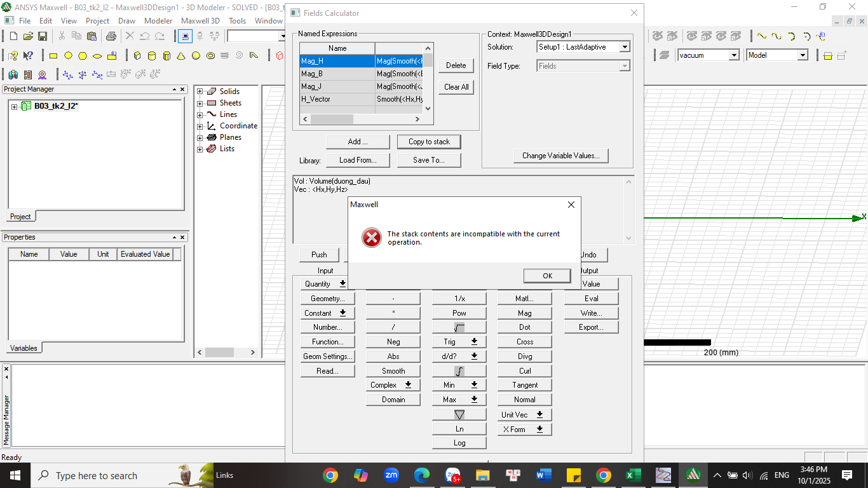The width and height of the screenshot is (868, 488).
Task: Click the square root operation button
Action: pos(459,328)
